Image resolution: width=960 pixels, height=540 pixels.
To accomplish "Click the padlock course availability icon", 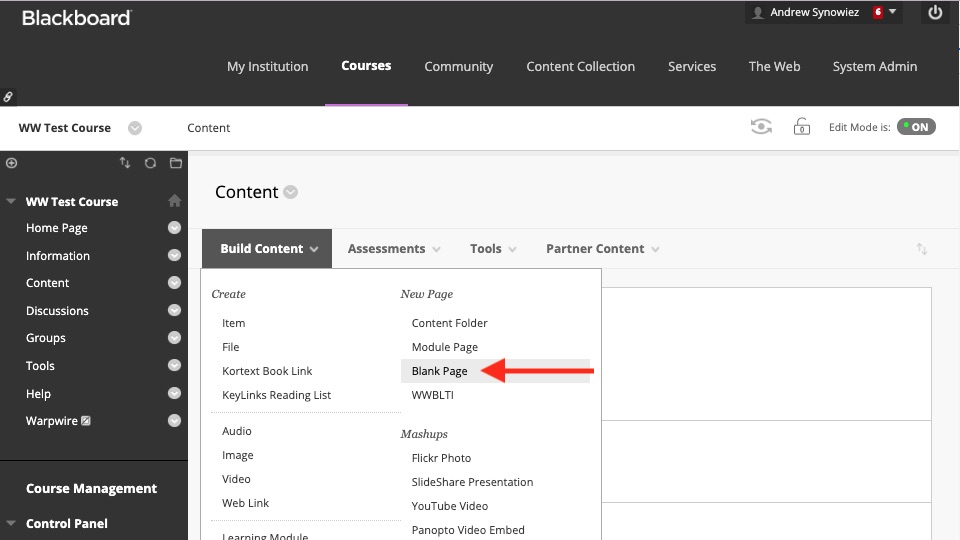I will [x=801, y=127].
